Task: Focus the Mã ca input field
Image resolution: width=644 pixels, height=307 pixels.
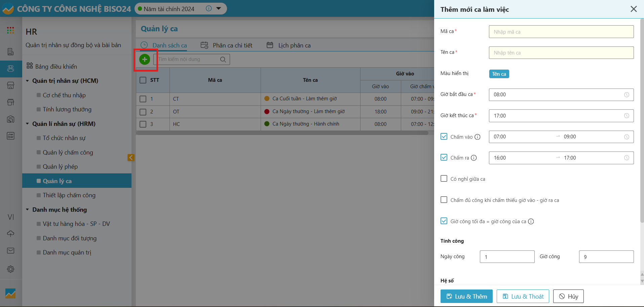Action: (x=561, y=32)
